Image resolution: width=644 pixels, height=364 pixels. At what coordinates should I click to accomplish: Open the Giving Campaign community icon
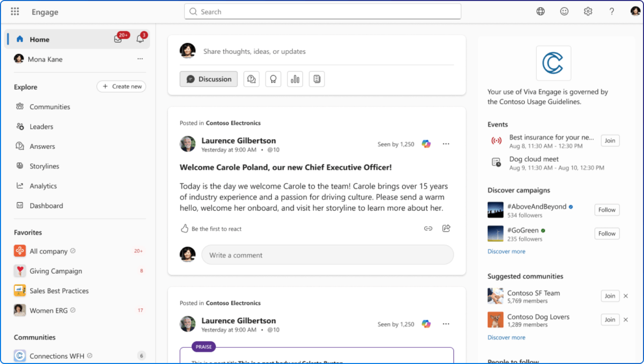point(20,271)
